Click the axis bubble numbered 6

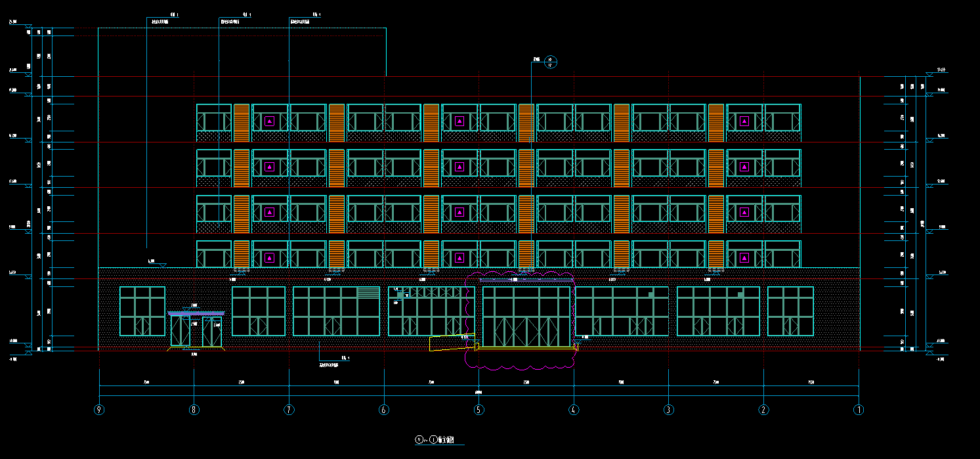pos(384,410)
